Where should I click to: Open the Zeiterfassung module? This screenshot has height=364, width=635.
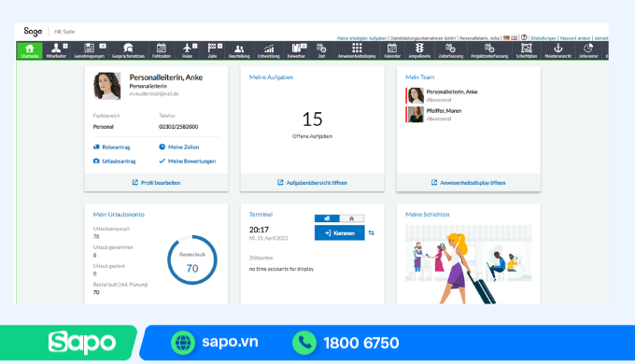click(x=450, y=50)
